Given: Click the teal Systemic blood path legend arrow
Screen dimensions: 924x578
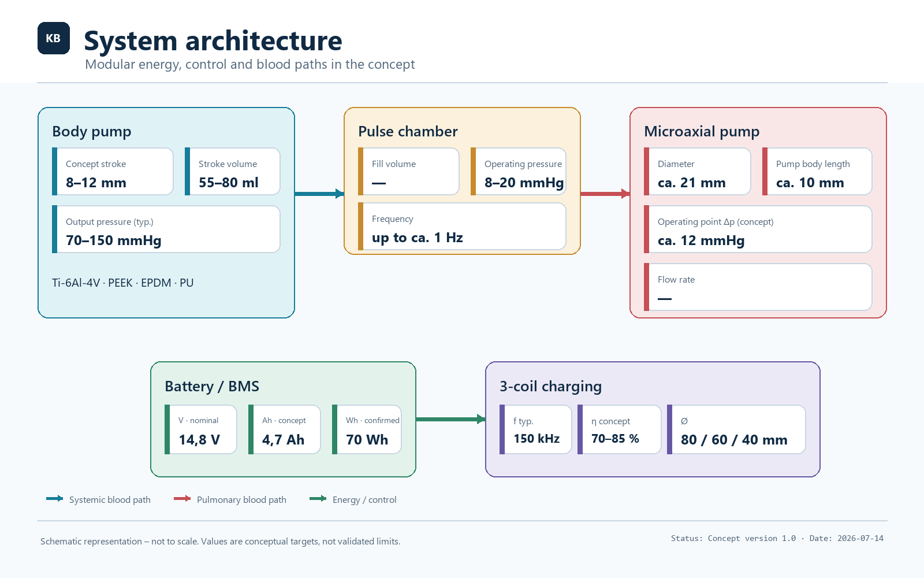Looking at the screenshot, I should click(x=55, y=499).
